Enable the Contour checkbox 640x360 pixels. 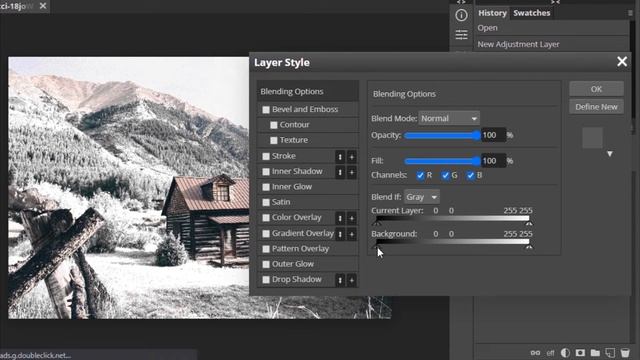(x=274, y=125)
